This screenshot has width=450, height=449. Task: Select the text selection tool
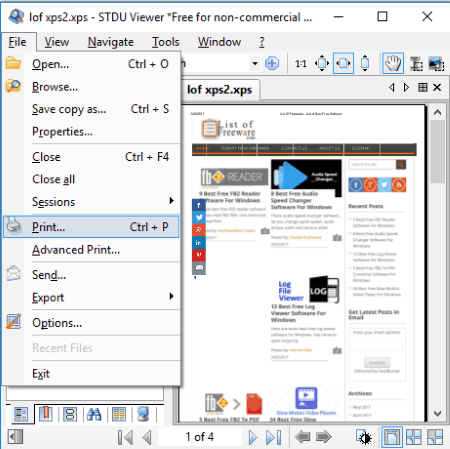coord(416,63)
